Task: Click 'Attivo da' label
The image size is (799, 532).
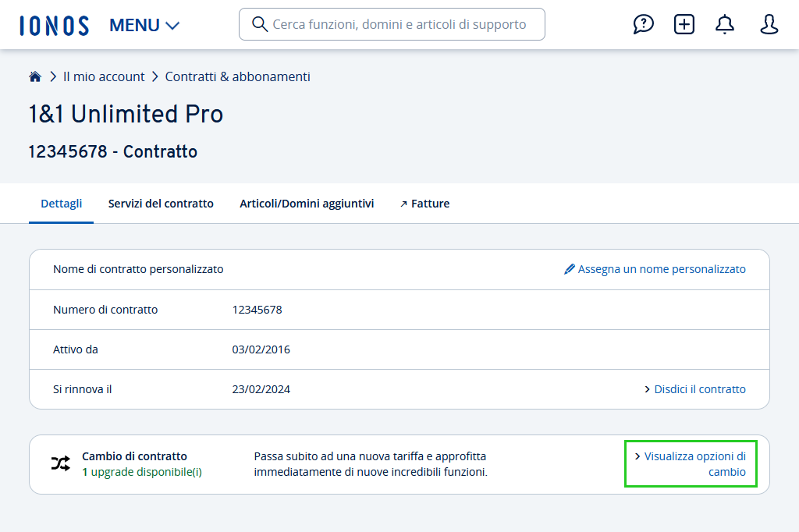Action: coord(76,349)
